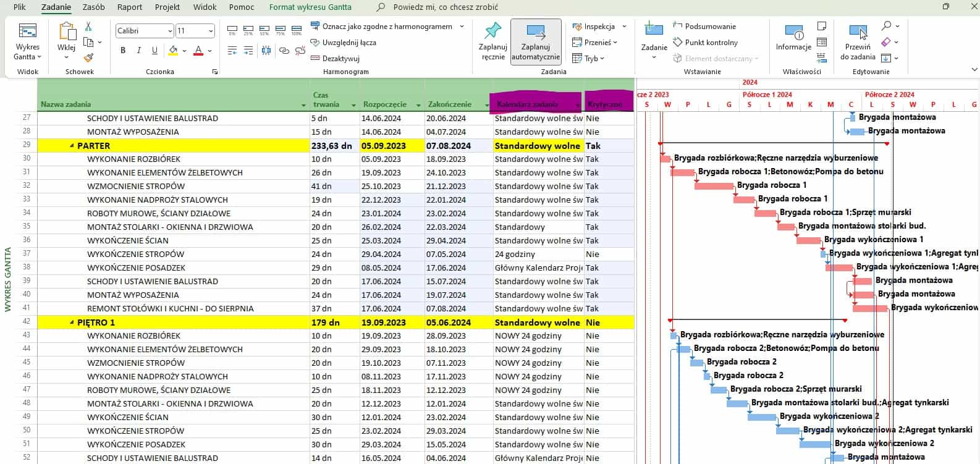Mark task 25% complete

pos(248,30)
